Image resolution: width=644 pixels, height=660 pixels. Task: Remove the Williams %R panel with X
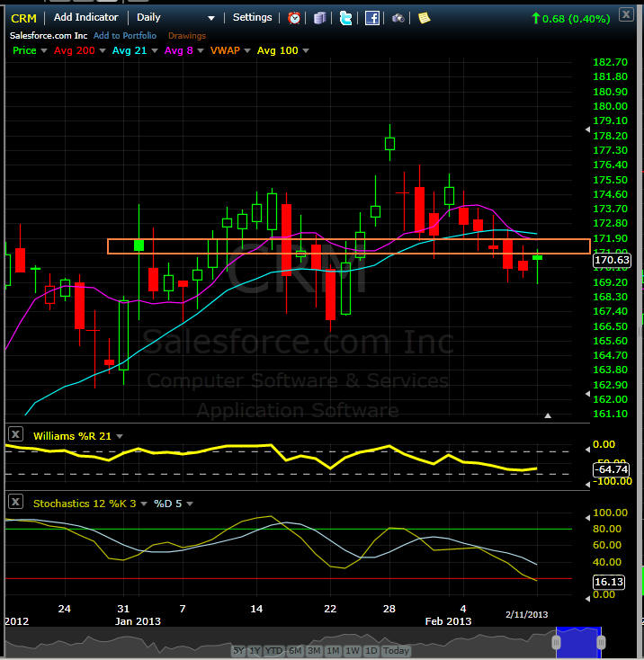pyautogui.click(x=15, y=435)
